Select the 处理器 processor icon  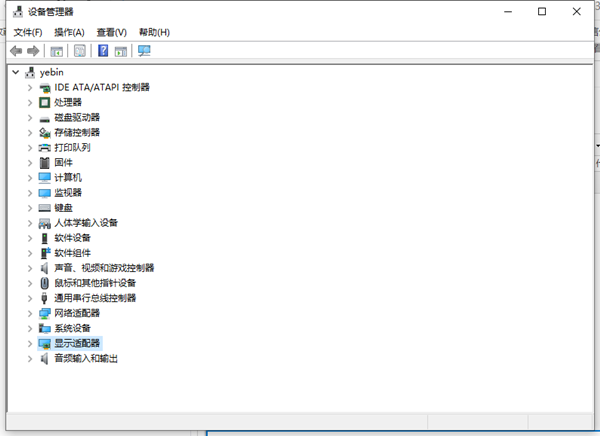click(44, 102)
